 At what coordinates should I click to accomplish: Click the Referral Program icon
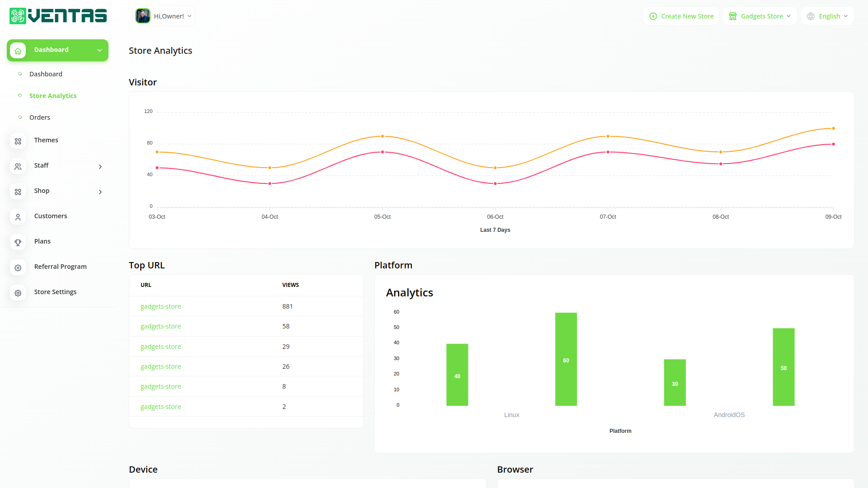(18, 268)
